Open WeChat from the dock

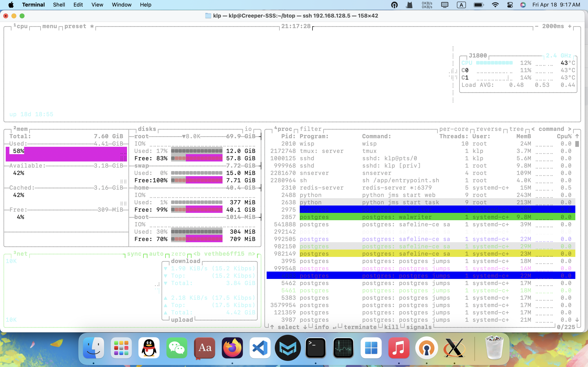click(x=177, y=348)
